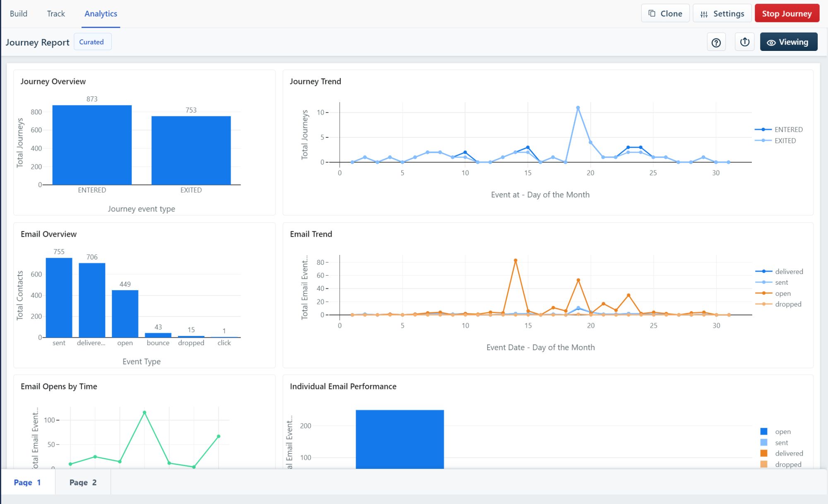Switch to the Track tab
Image resolution: width=828 pixels, height=504 pixels.
coord(55,13)
